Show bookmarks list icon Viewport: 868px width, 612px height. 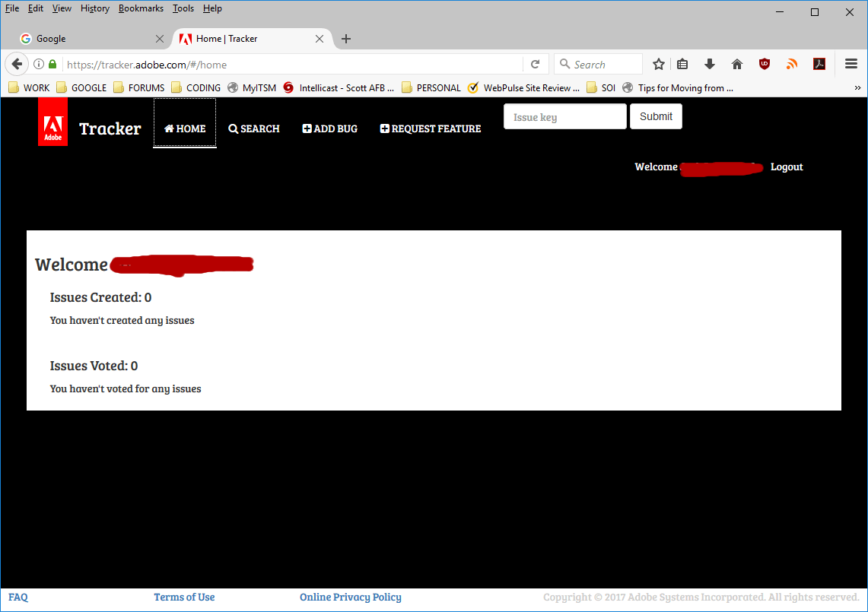click(682, 64)
